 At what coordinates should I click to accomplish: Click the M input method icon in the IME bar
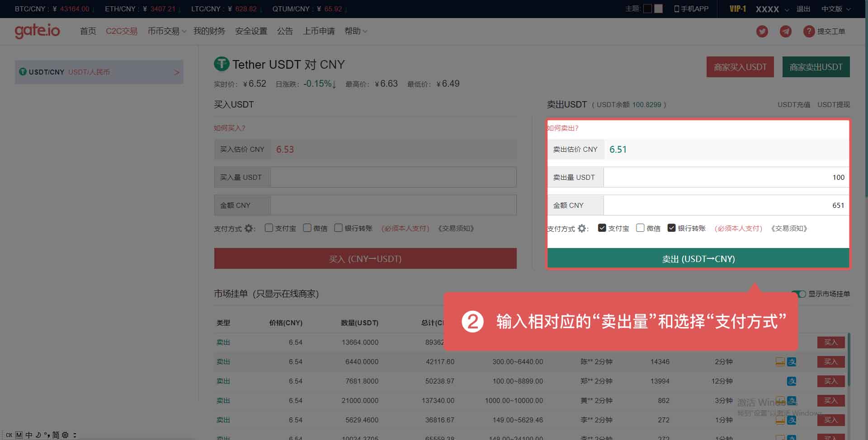tap(19, 435)
